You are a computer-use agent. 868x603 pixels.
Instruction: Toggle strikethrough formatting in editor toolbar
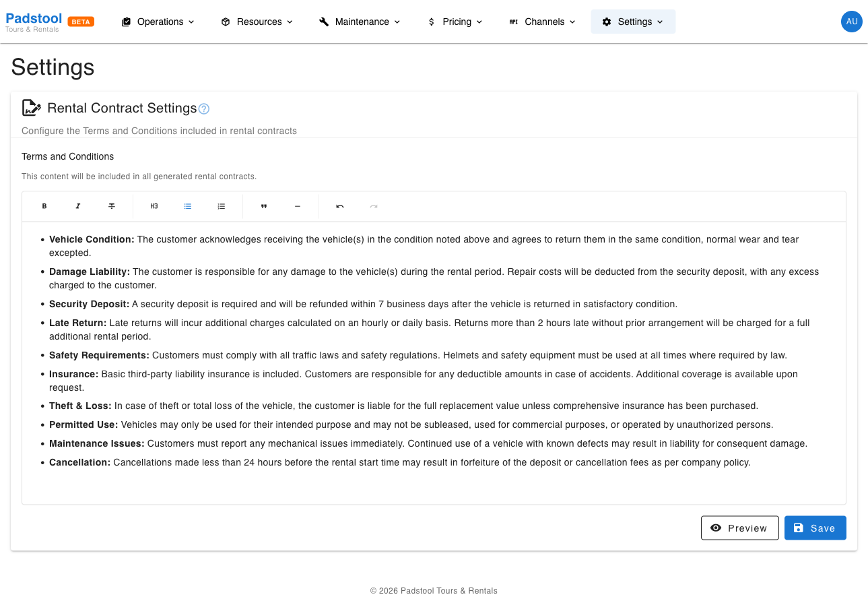coord(112,206)
